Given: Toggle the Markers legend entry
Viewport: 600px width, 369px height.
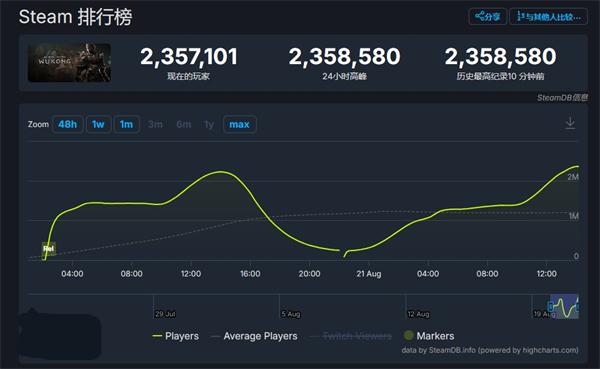Looking at the screenshot, I should click(429, 336).
